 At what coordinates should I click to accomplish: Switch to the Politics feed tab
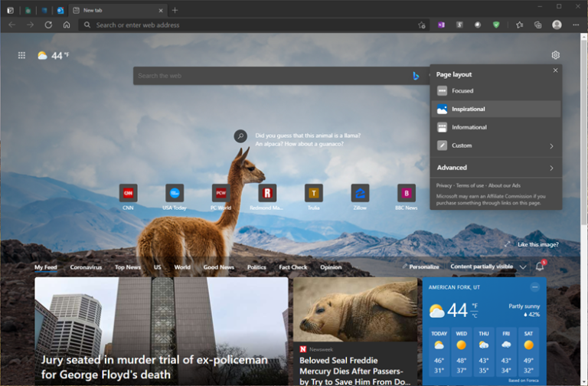tap(256, 267)
